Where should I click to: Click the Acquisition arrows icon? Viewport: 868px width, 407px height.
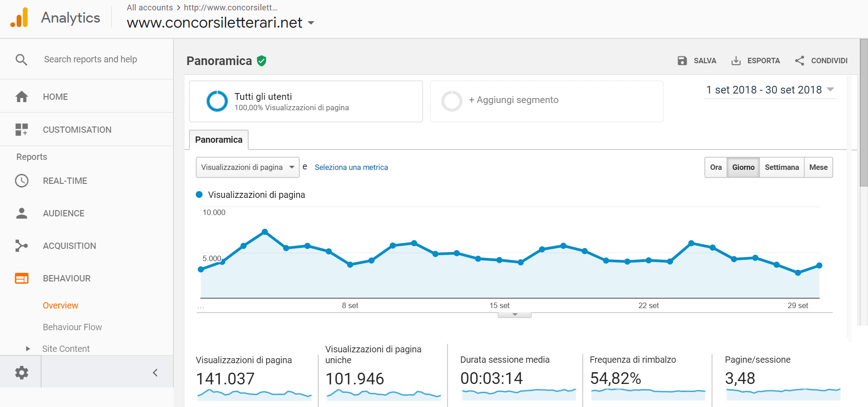[21, 246]
